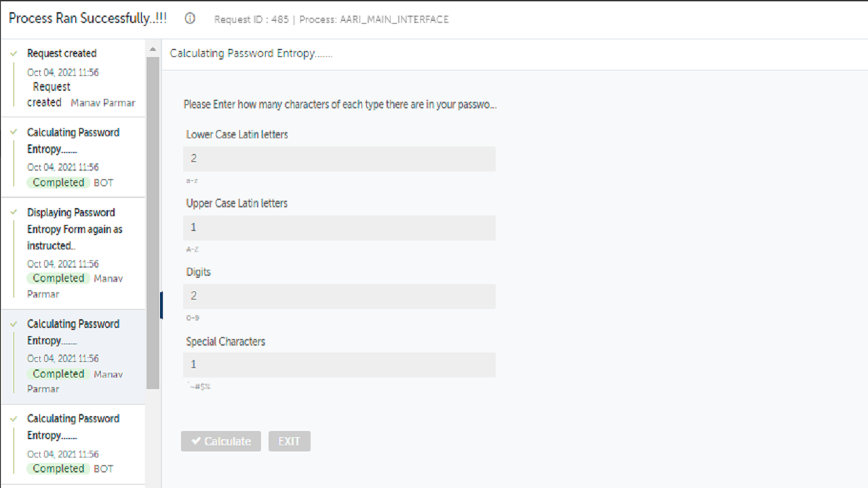This screenshot has height=488, width=868.
Task: Select the Displaying Password Entropy Form again step
Action: coord(73,253)
